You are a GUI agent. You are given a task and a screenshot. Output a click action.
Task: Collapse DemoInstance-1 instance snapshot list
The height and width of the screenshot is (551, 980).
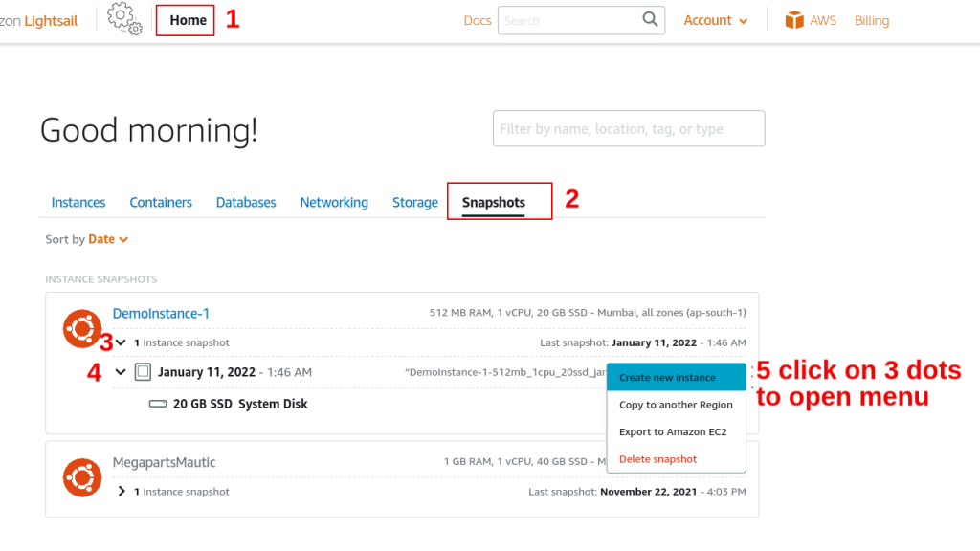click(121, 342)
